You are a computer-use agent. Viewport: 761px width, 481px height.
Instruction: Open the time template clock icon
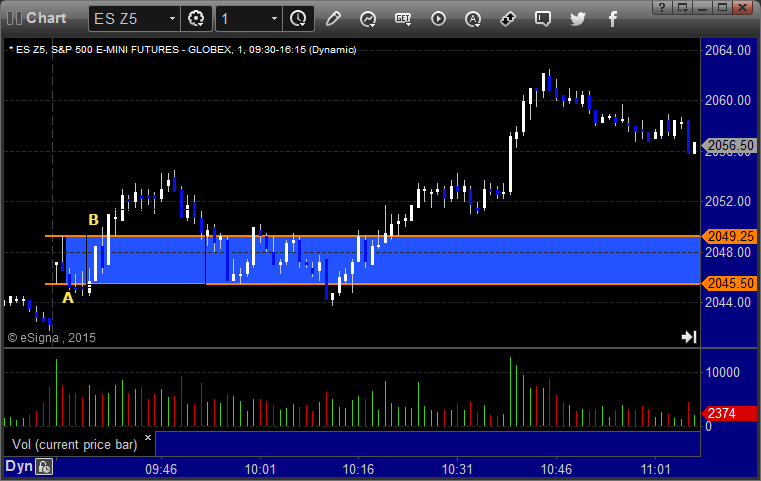298,19
